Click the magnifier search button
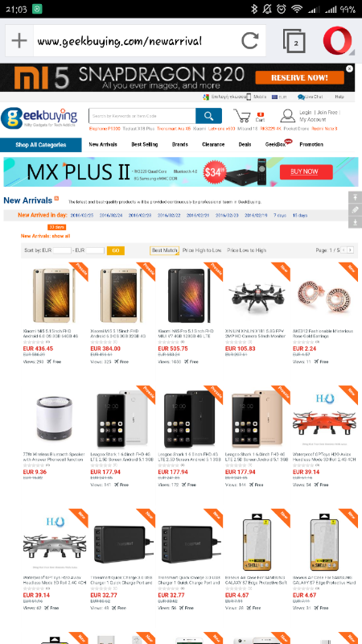Screen dimensions: 362x644 click(x=208, y=116)
